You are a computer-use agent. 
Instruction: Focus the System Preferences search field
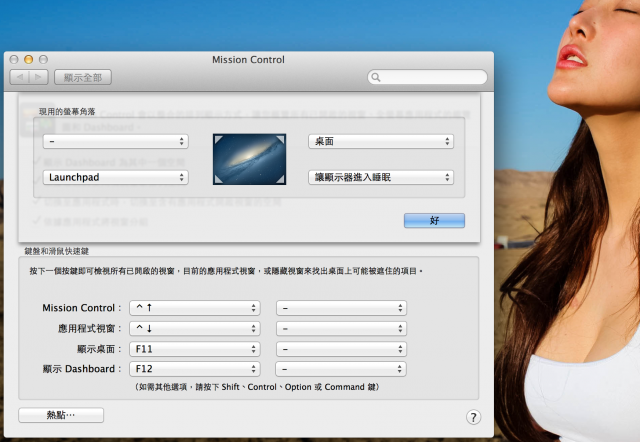click(427, 77)
